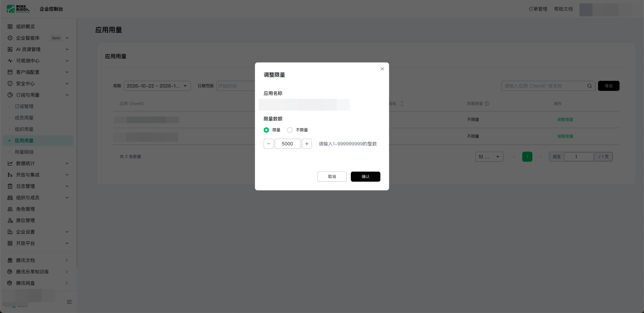Collapse the sidebar with bottom menu icon
The height and width of the screenshot is (313, 644).
(69, 302)
